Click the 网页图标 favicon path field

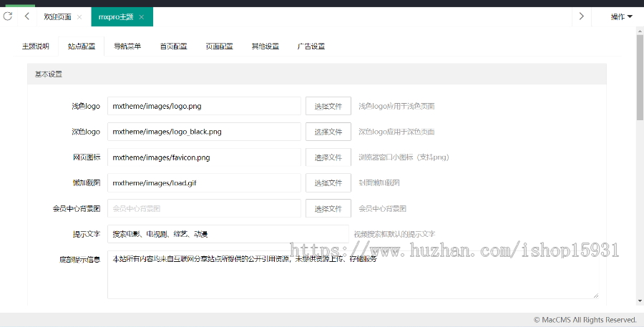point(204,157)
